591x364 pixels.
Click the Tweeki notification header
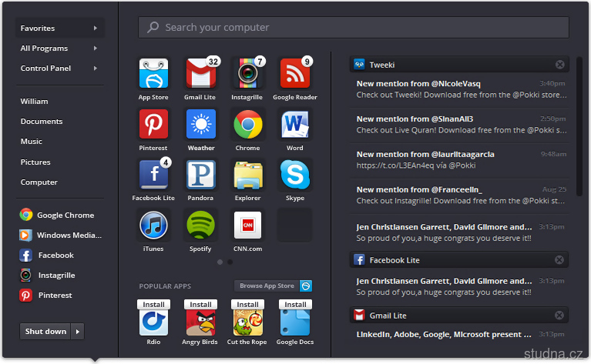pyautogui.click(x=459, y=65)
